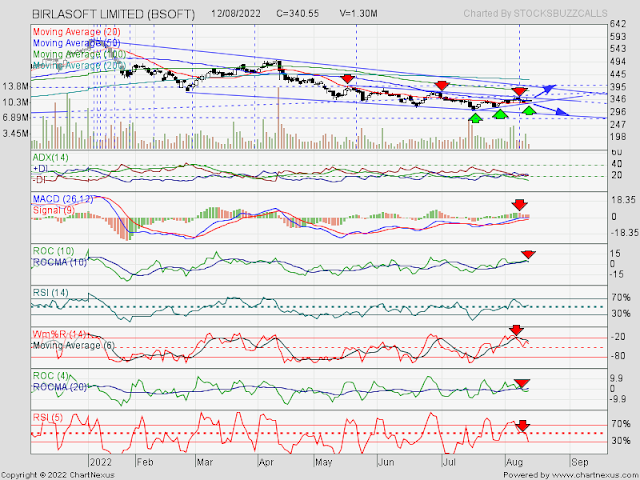Click the 18.35 value on MACD axis
Image resolution: width=640 pixels, height=480 pixels.
(x=623, y=200)
